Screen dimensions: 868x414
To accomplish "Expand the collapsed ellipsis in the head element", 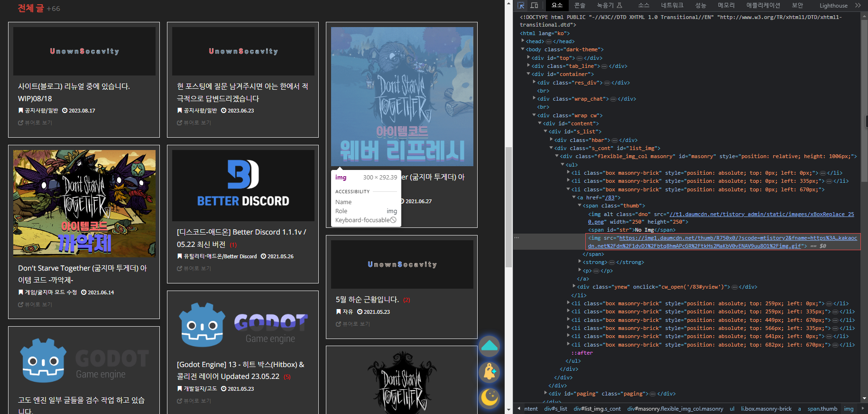I will point(549,41).
